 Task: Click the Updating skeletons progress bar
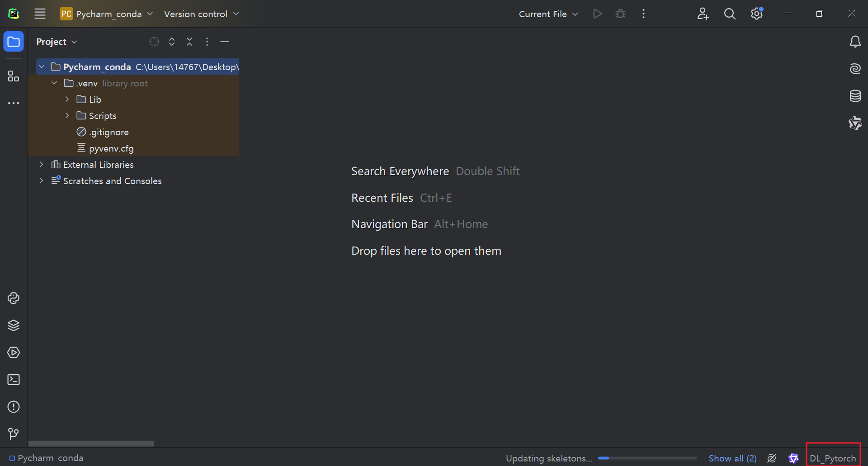(x=647, y=458)
